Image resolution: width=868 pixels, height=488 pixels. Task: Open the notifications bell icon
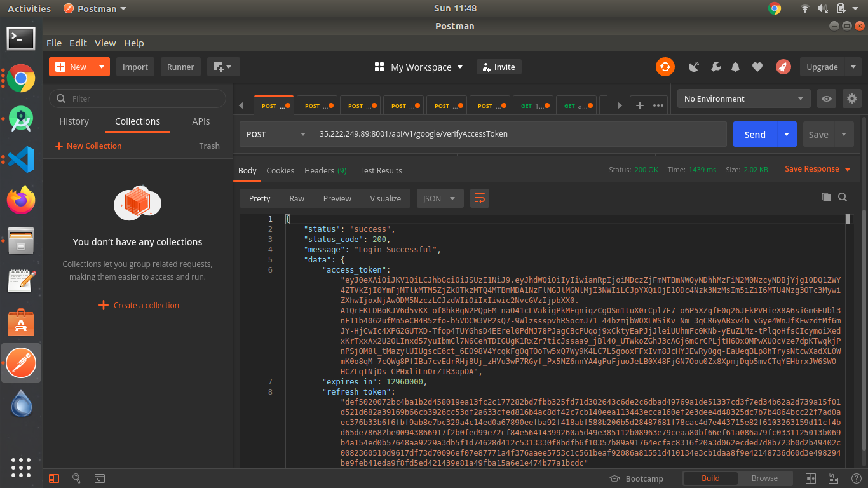[x=736, y=67]
